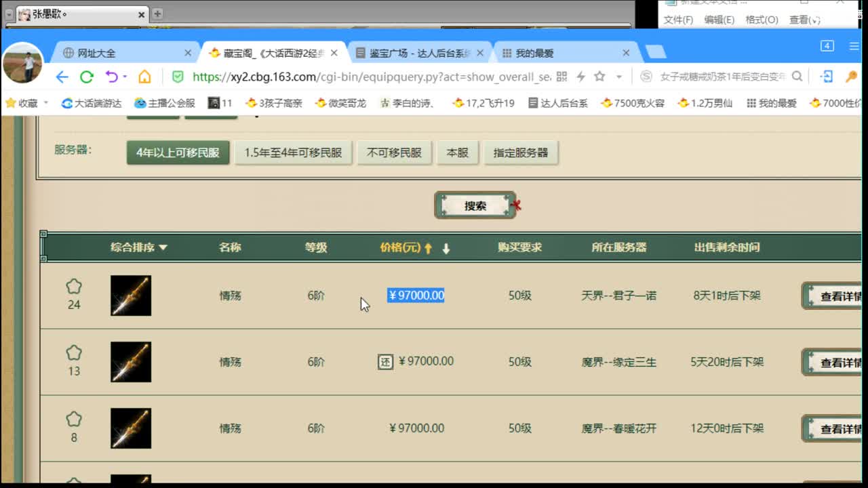868x488 pixels.
Task: Open the 综合排序 sort dropdown
Action: click(x=138, y=247)
